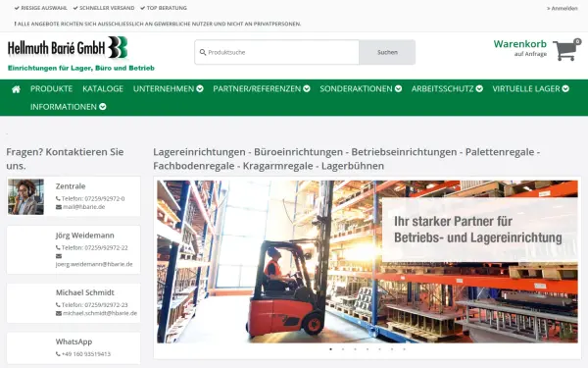Expand the ARBEITSSCHUTZ dropdown arrow
This screenshot has height=368, width=588.
click(479, 88)
